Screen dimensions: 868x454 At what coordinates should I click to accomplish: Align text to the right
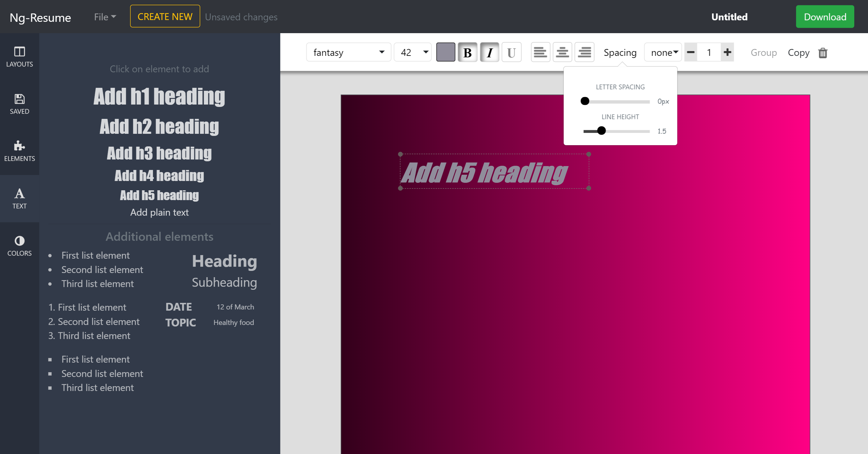(x=584, y=52)
